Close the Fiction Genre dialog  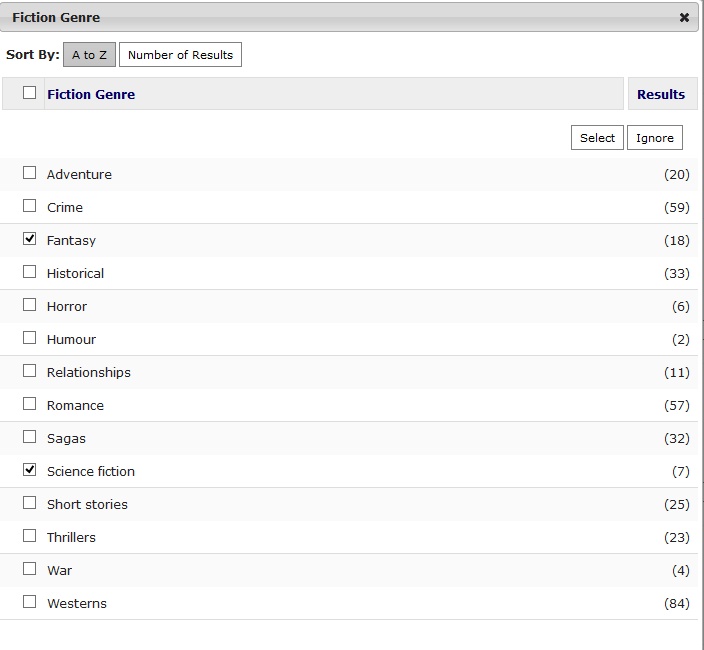coord(684,17)
